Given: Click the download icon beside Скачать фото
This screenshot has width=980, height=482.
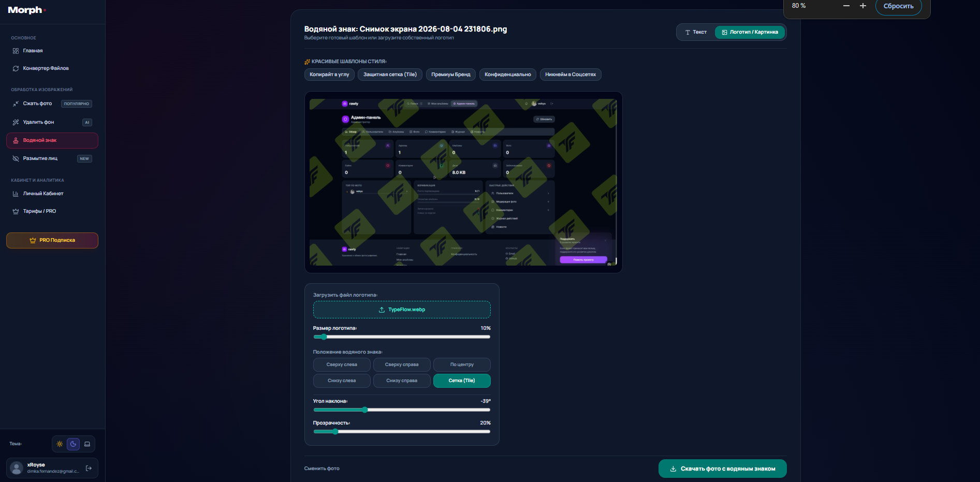Looking at the screenshot, I should 673,469.
